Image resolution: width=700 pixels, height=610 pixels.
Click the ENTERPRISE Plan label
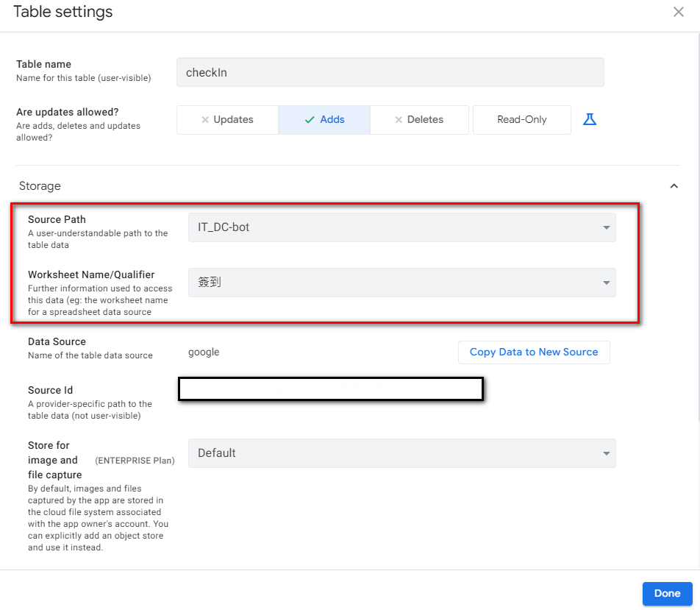click(x=135, y=461)
